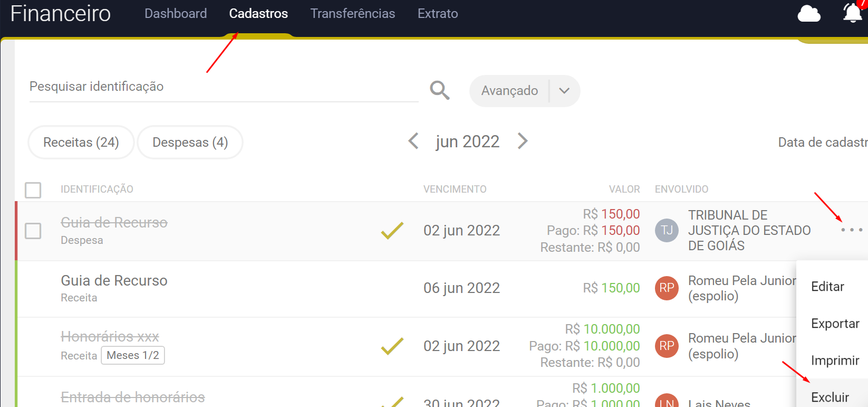Image resolution: width=868 pixels, height=407 pixels.
Task: Click the search magnifier icon
Action: (439, 90)
